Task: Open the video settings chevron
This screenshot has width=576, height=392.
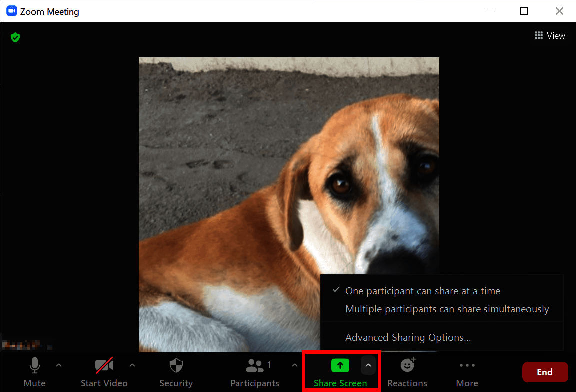Action: 132,365
